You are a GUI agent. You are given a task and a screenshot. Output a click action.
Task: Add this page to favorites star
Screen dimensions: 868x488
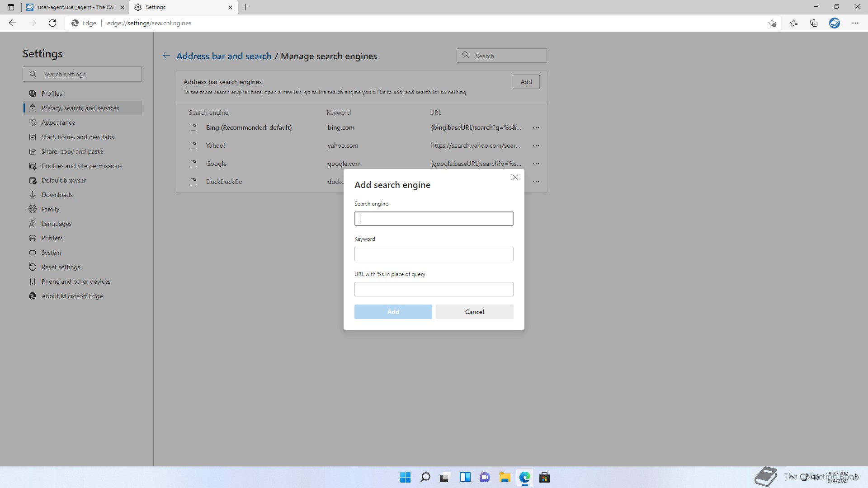pos(772,23)
